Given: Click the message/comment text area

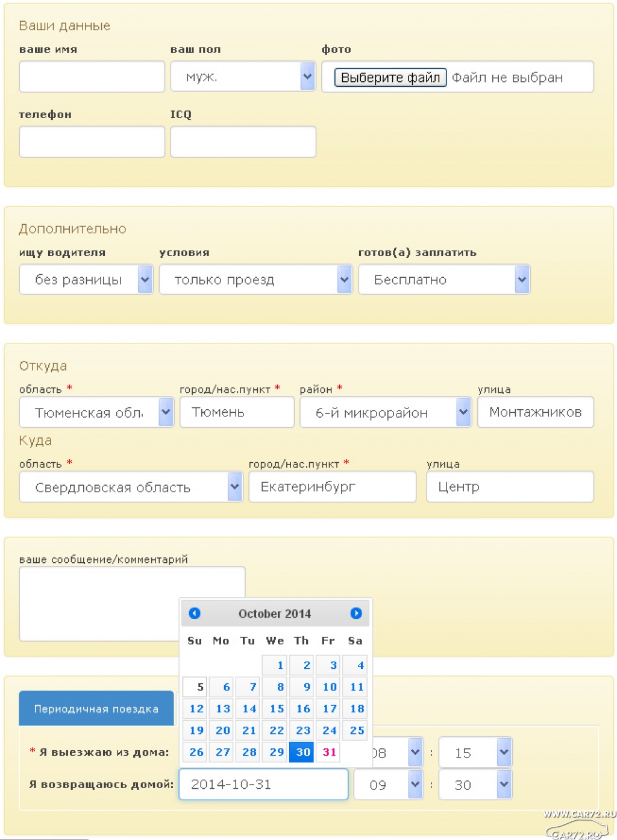Looking at the screenshot, I should coord(99,603).
